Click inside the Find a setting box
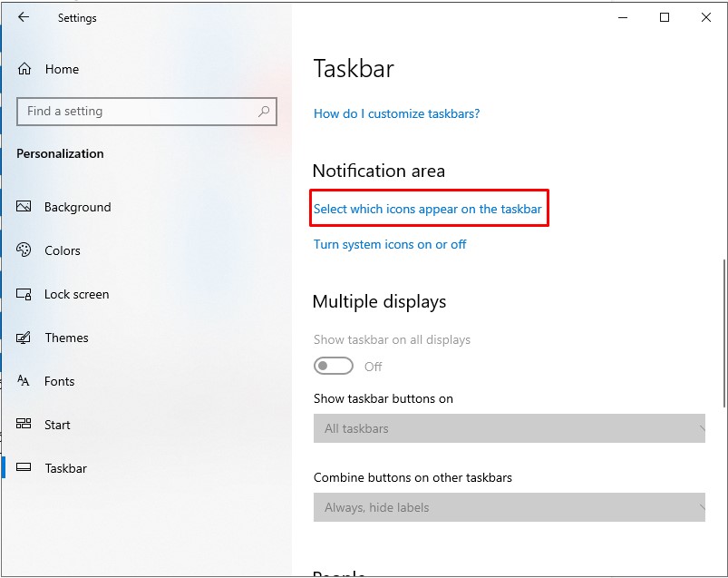Viewport: 728px width, 578px height. (x=146, y=111)
